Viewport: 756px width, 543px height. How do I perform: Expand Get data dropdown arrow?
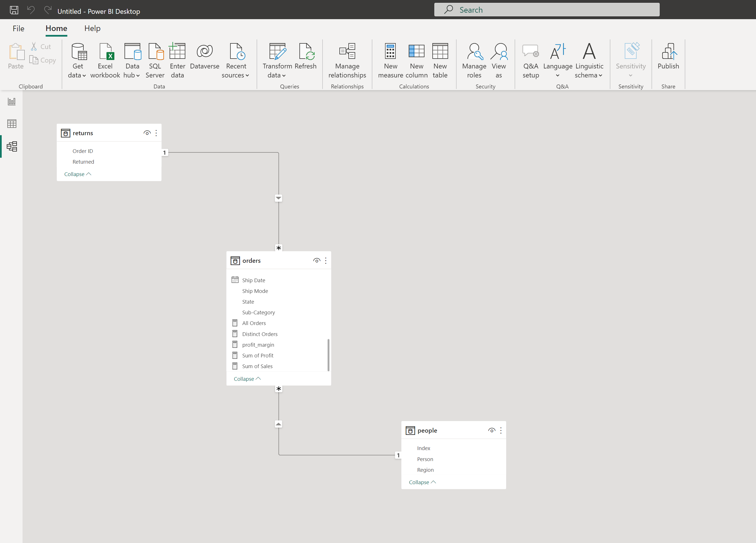click(x=84, y=76)
